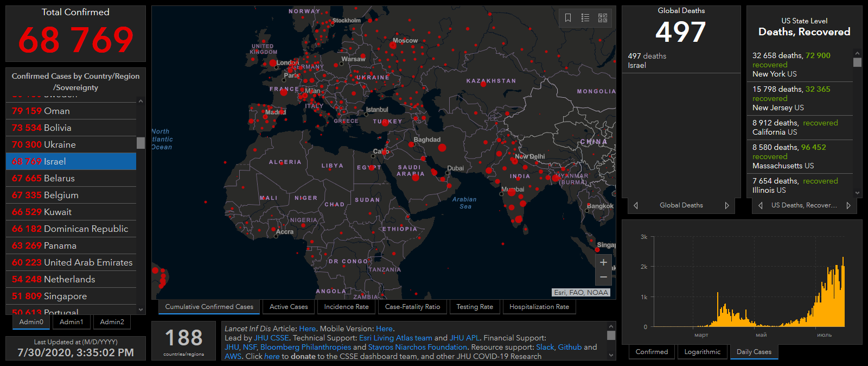Image resolution: width=868 pixels, height=366 pixels.
Task: Show the Confirmed chart tab
Action: [x=652, y=352]
